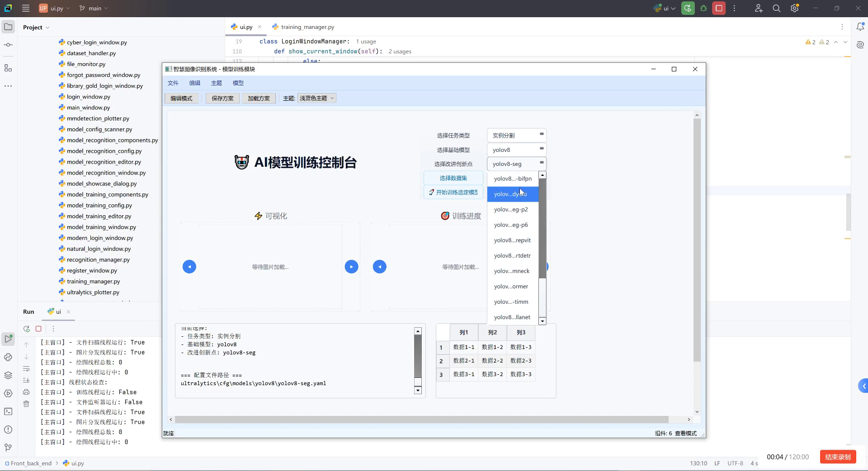Open the 文件 menu in the training window
This screenshot has width=868, height=471.
[x=173, y=83]
